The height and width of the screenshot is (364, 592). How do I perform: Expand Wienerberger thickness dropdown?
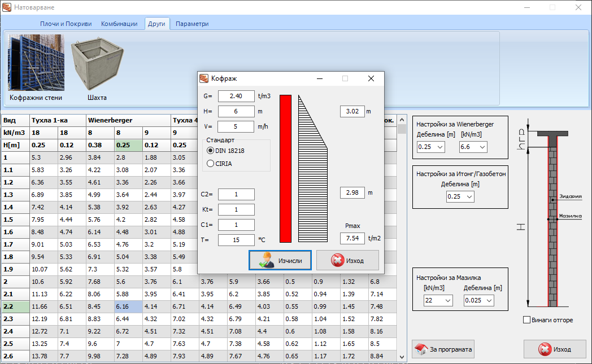[x=438, y=147]
